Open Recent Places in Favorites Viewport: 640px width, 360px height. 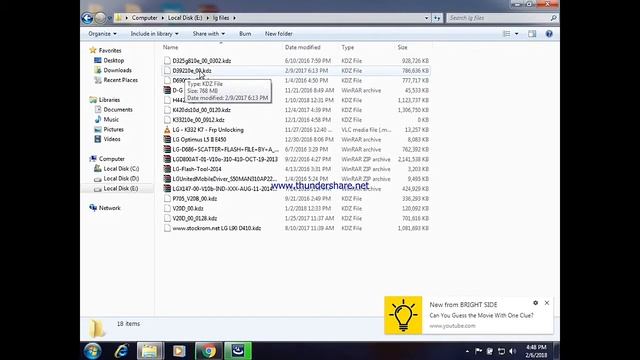pyautogui.click(x=120, y=80)
